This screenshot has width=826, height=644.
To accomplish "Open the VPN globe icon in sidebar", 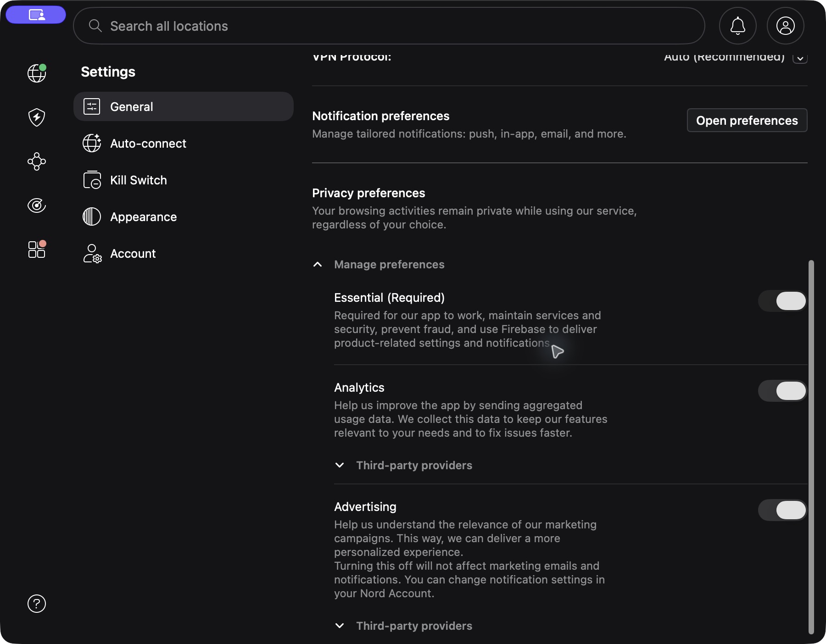I will click(x=37, y=73).
